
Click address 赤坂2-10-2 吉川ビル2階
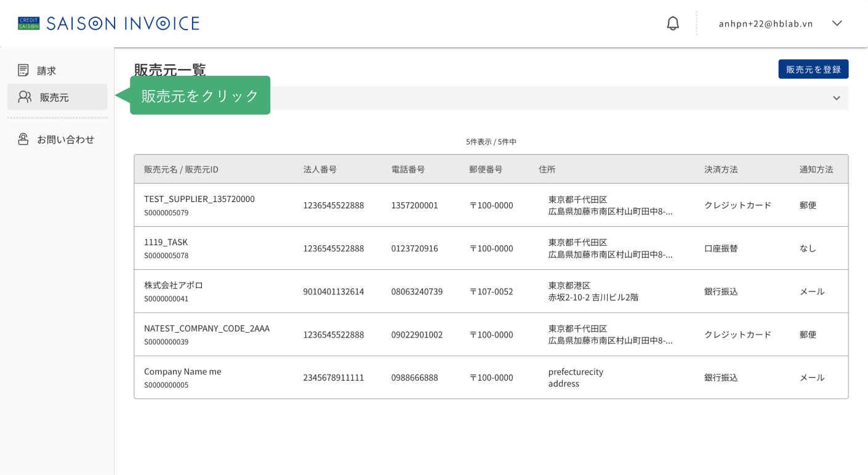[x=593, y=298]
